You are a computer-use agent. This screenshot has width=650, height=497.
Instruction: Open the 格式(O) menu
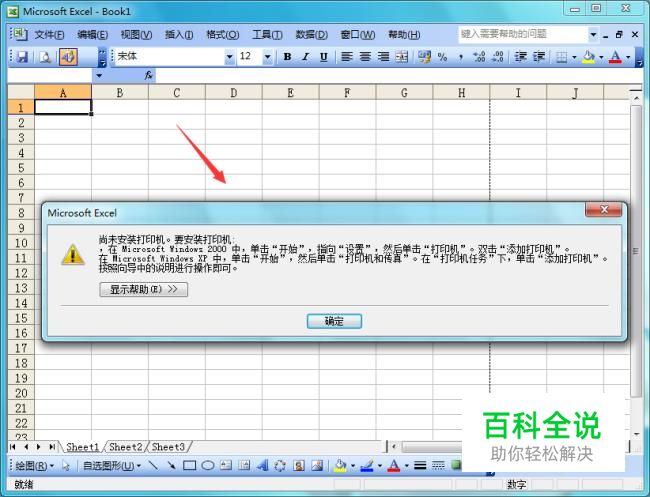pyautogui.click(x=223, y=35)
